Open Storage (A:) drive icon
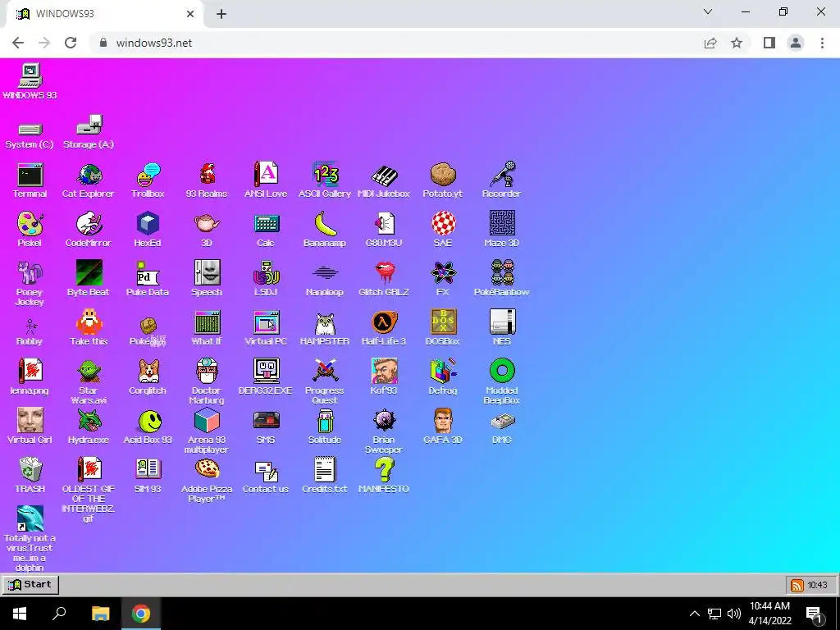Viewport: 840px width, 630px height. (89, 125)
